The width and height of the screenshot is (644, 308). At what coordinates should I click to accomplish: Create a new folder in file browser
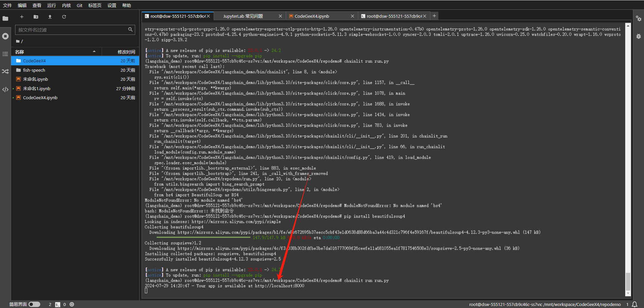point(36,17)
